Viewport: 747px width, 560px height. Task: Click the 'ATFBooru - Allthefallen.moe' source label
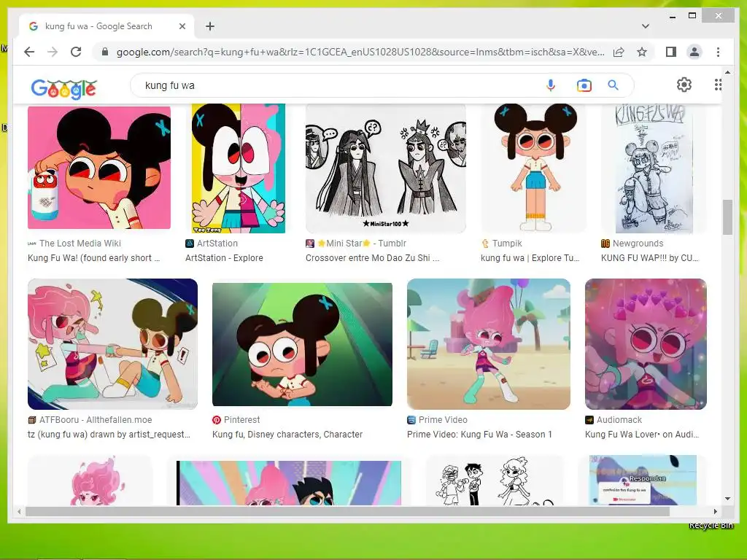96,420
